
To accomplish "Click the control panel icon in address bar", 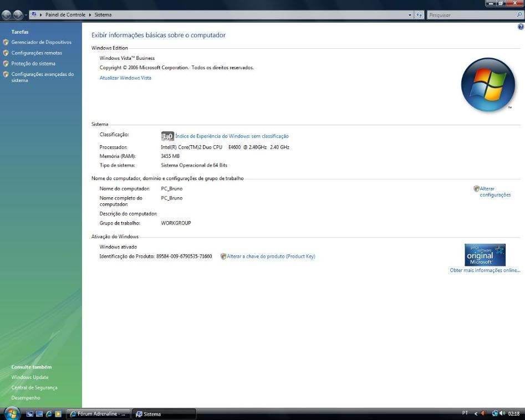I will coord(33,14).
